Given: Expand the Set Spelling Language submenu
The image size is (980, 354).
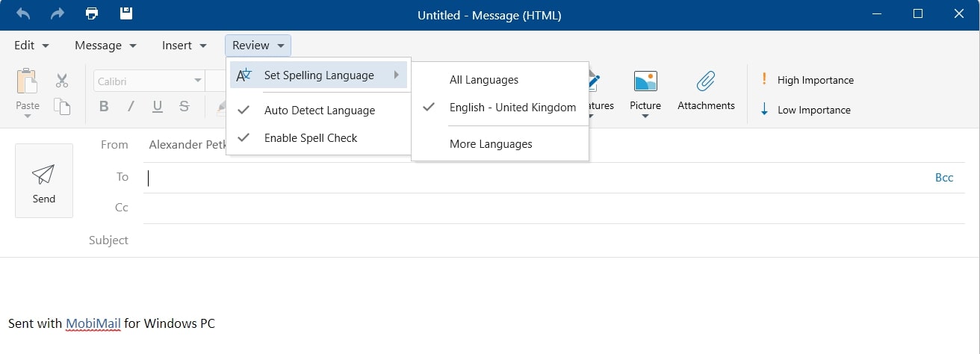Looking at the screenshot, I should pos(319,75).
